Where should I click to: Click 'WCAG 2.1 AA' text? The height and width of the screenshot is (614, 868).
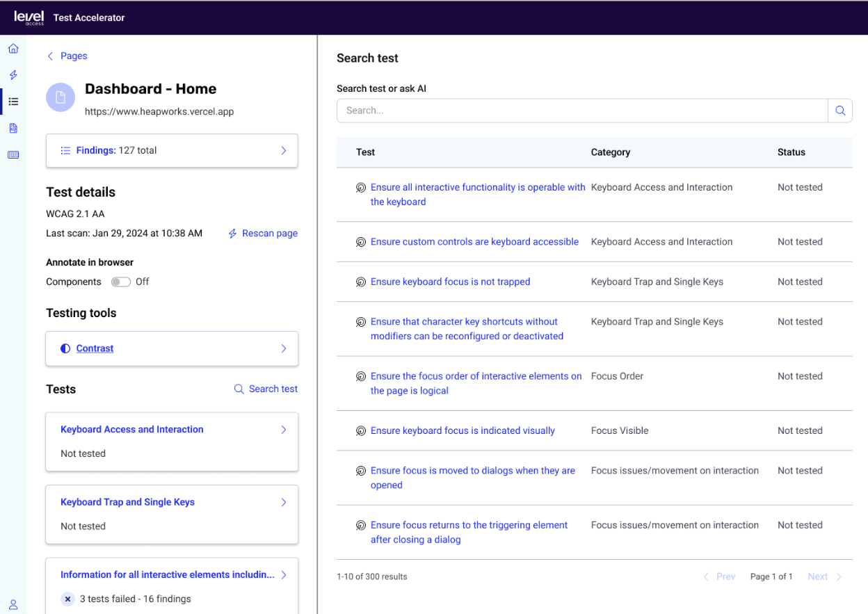(75, 214)
